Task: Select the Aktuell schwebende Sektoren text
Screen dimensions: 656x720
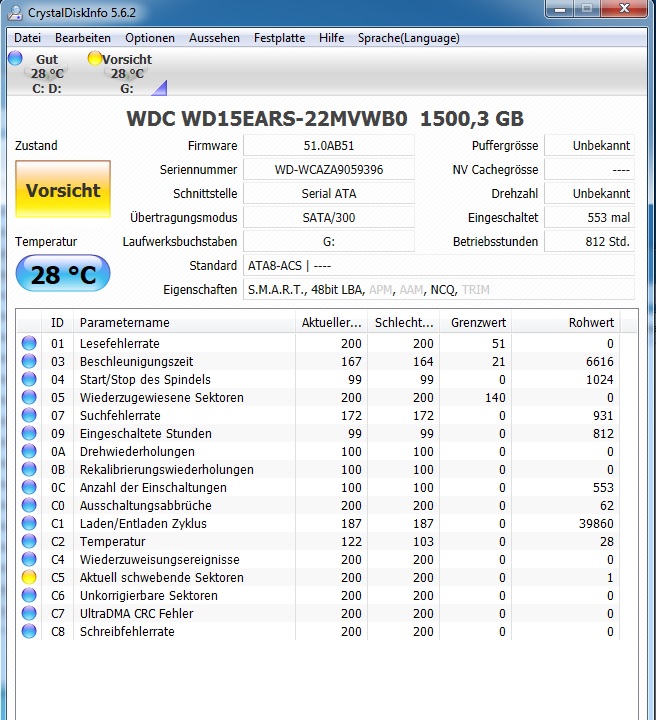Action: click(162, 577)
